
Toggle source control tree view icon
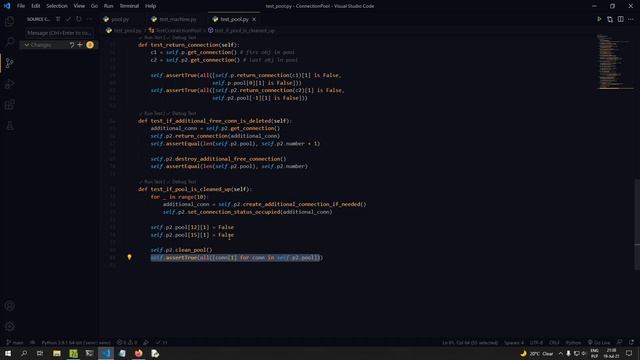point(58,19)
